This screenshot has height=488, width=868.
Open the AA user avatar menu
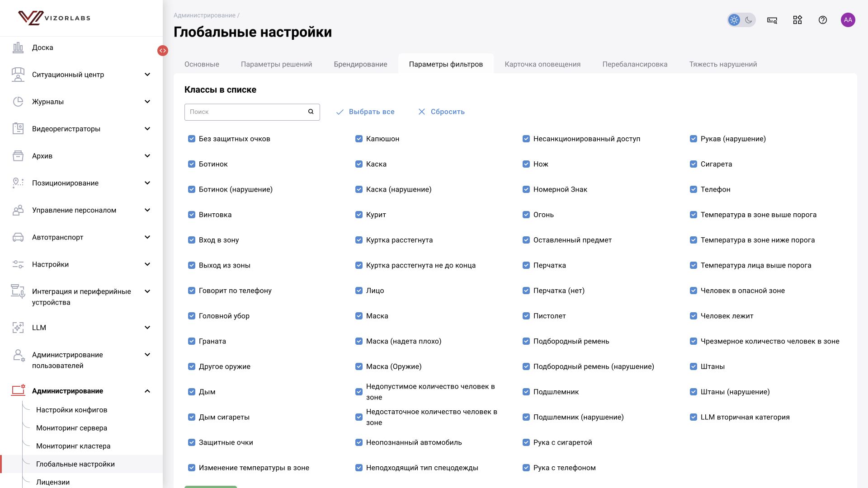(x=848, y=20)
